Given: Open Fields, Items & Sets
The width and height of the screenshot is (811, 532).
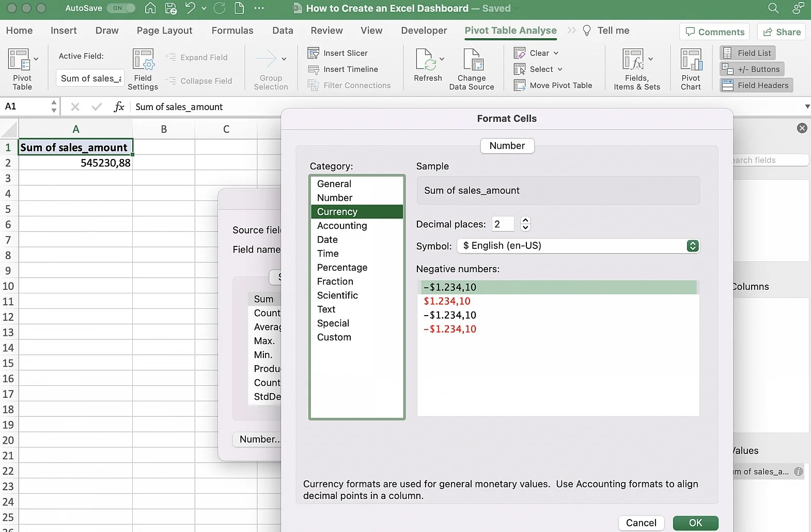Looking at the screenshot, I should [637, 70].
